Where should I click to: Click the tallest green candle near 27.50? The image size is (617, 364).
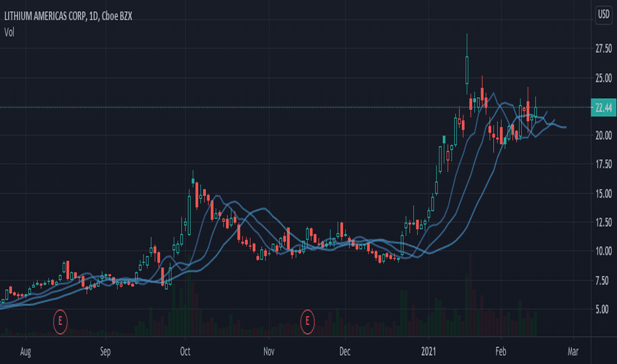pos(467,70)
